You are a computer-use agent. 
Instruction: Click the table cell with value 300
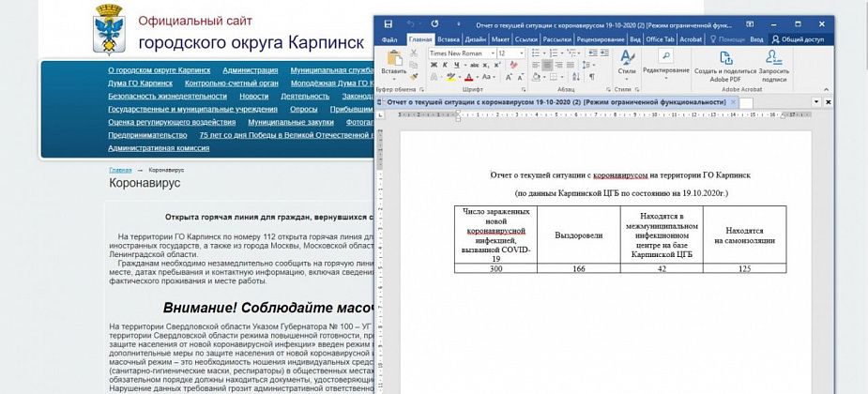coord(495,268)
